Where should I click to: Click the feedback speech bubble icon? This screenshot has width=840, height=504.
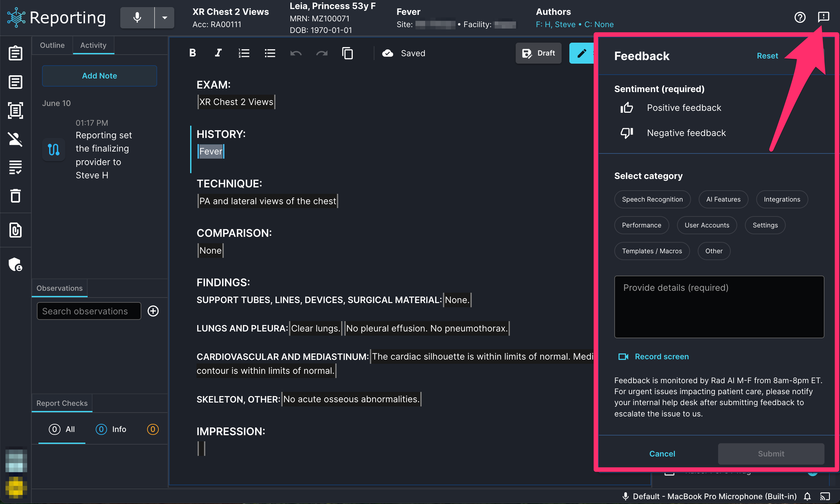tap(824, 17)
